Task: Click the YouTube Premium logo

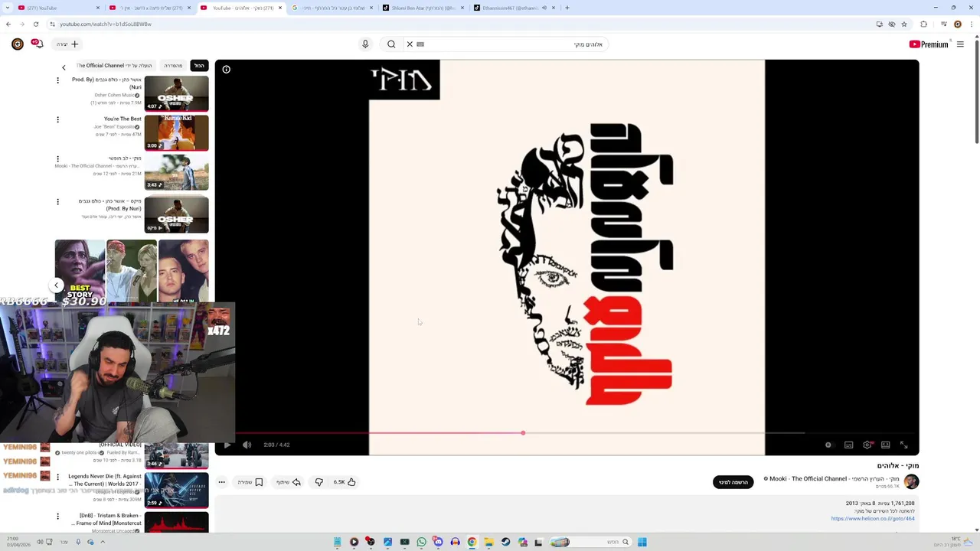Action: (x=929, y=44)
